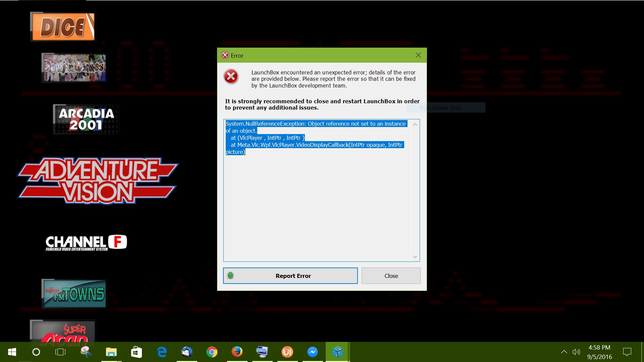The width and height of the screenshot is (644, 362).
Task: Dismiss dialog using title bar X
Action: (418, 55)
